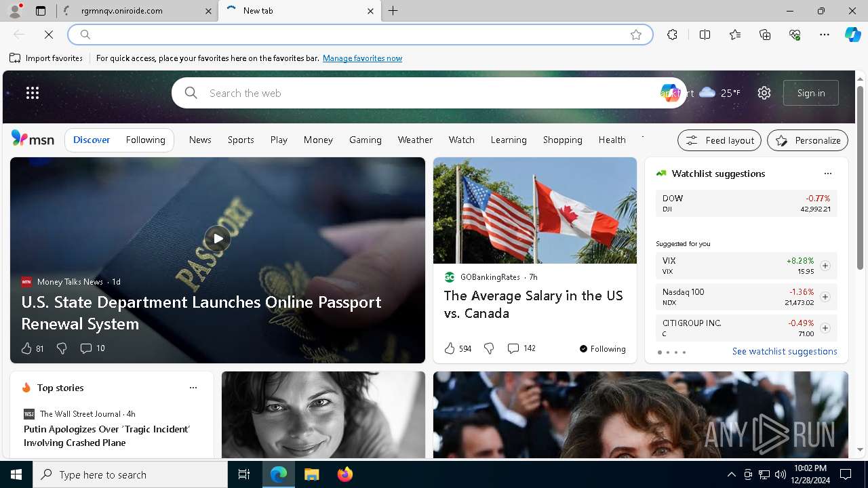Open the 25°F weather widget
868x488 pixels.
pyautogui.click(x=719, y=93)
